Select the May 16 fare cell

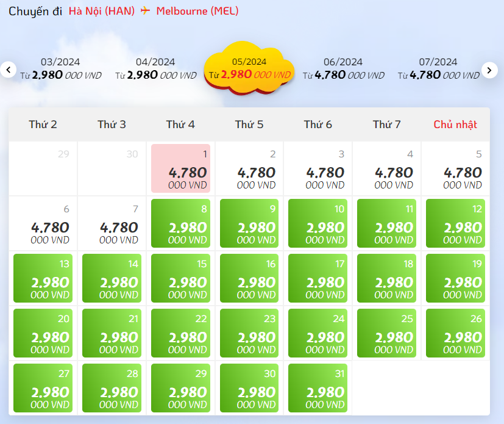coord(249,278)
